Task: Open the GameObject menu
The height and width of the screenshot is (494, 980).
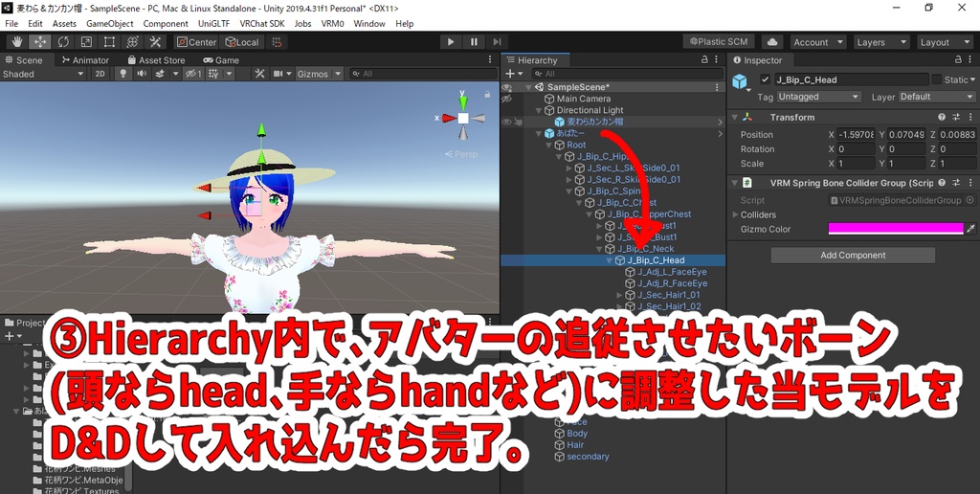Action: pyautogui.click(x=109, y=24)
